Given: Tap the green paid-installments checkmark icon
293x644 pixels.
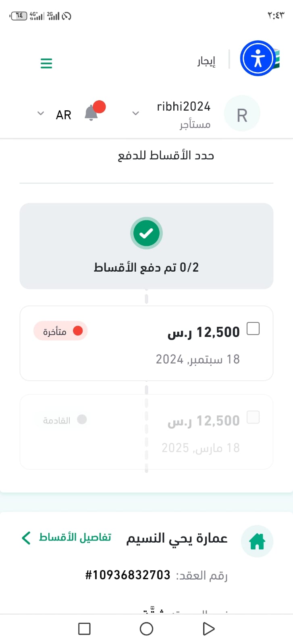Looking at the screenshot, I should click(x=146, y=233).
